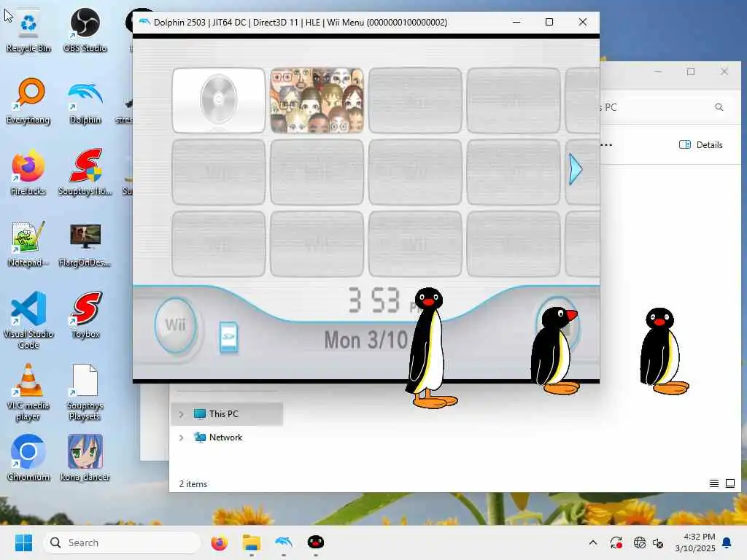The height and width of the screenshot is (560, 747).
Task: Click the search icon in File Explorer
Action: pos(719,107)
